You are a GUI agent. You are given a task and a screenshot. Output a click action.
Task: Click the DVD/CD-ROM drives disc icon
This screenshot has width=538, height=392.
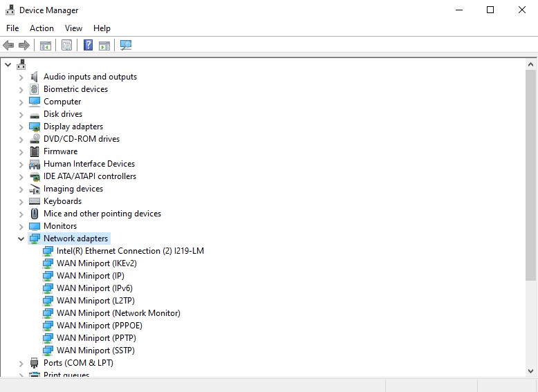point(35,139)
